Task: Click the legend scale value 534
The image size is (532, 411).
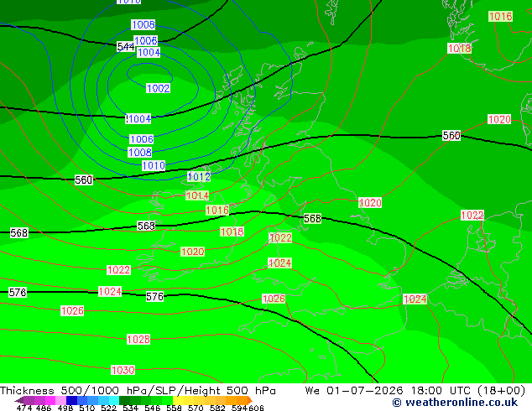Action: [x=131, y=408]
